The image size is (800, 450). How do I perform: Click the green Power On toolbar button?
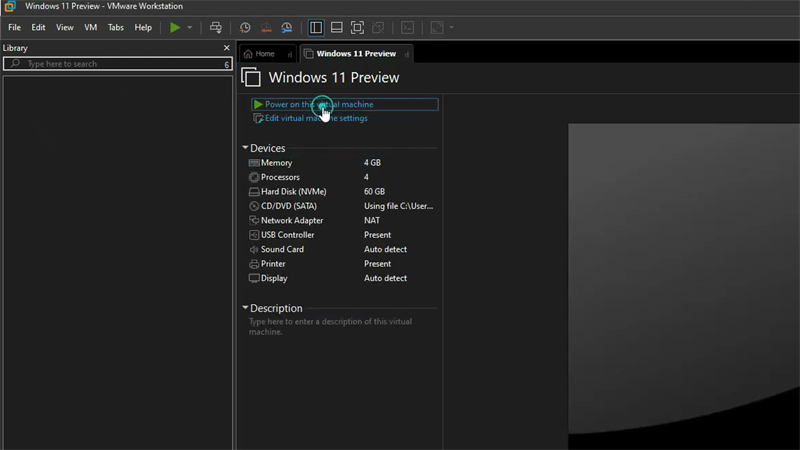tap(175, 28)
